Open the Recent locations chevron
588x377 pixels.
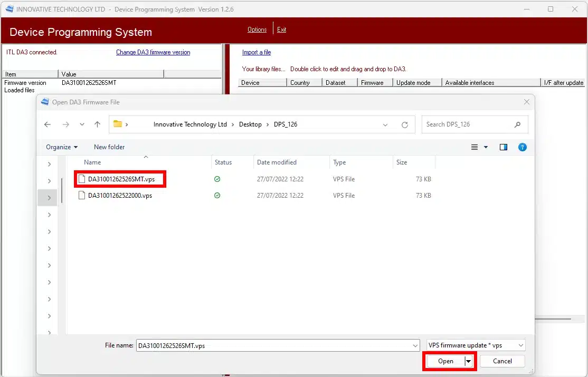[x=82, y=124]
